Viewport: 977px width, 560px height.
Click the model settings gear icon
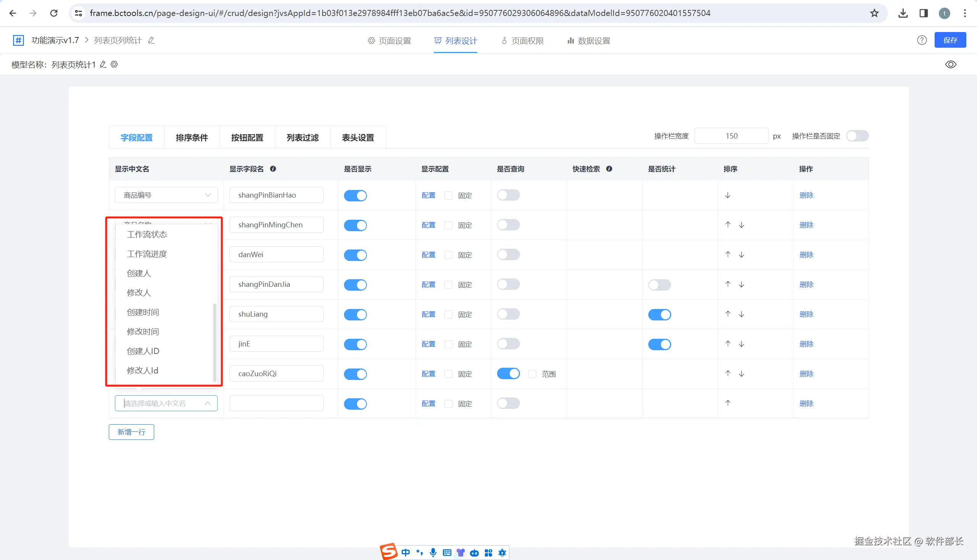pos(114,64)
